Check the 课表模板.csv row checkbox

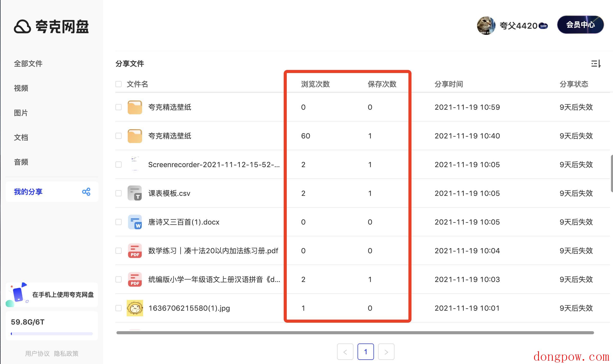coord(118,193)
